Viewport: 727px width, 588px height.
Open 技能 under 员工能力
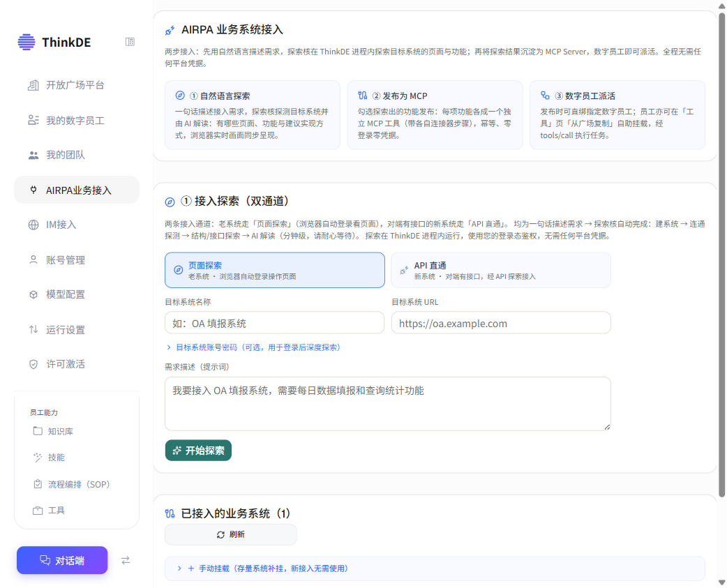tap(77, 458)
